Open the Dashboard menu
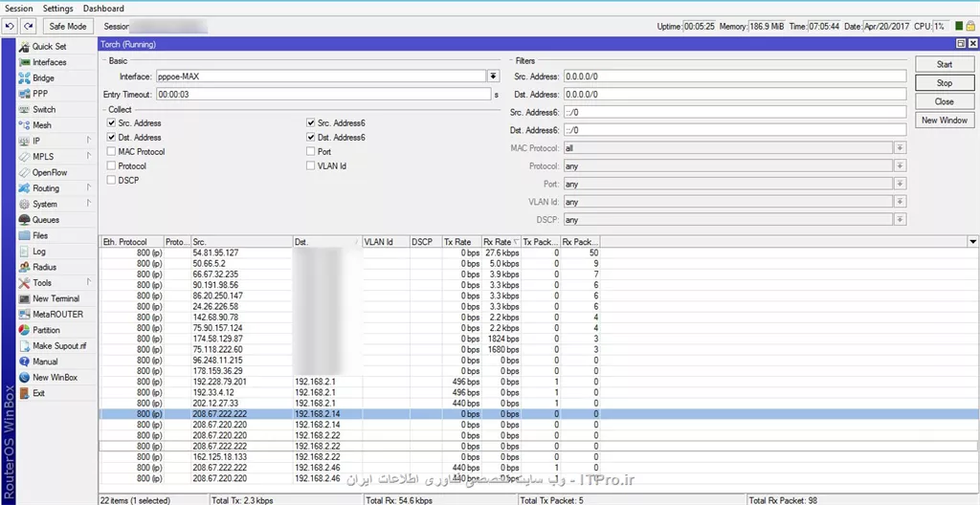 tap(103, 9)
